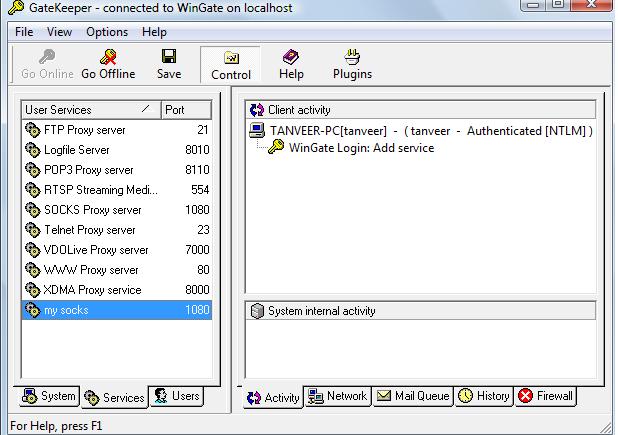Viewport: 618px width, 435px height.
Task: Click the WinGate Login: Add service entry
Action: pyautogui.click(x=361, y=148)
